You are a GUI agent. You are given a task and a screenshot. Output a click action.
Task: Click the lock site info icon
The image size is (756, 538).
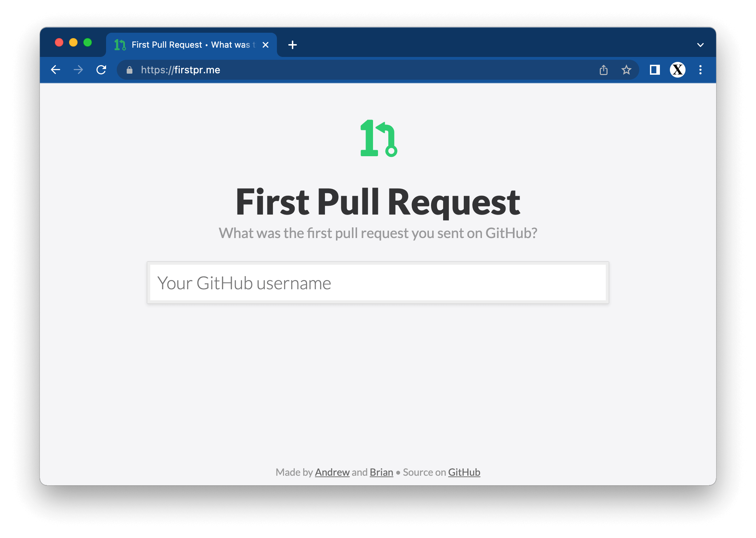coord(130,70)
